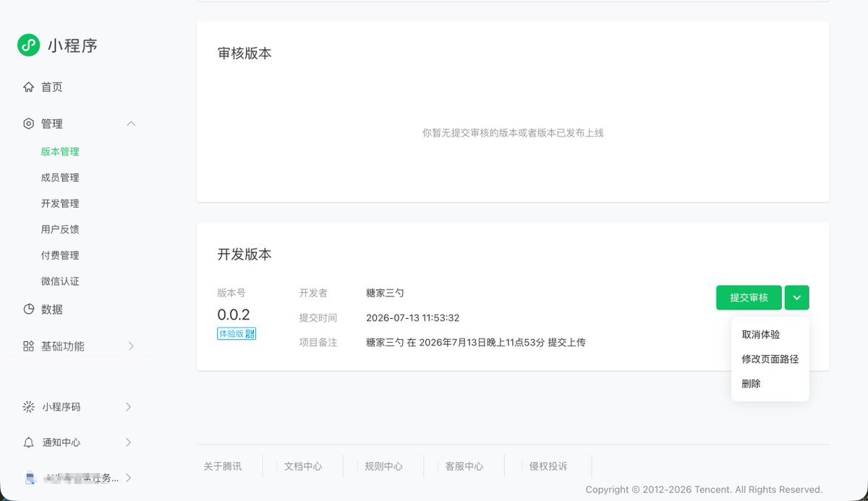Expand the 小程序码 chevron

pos(128,406)
